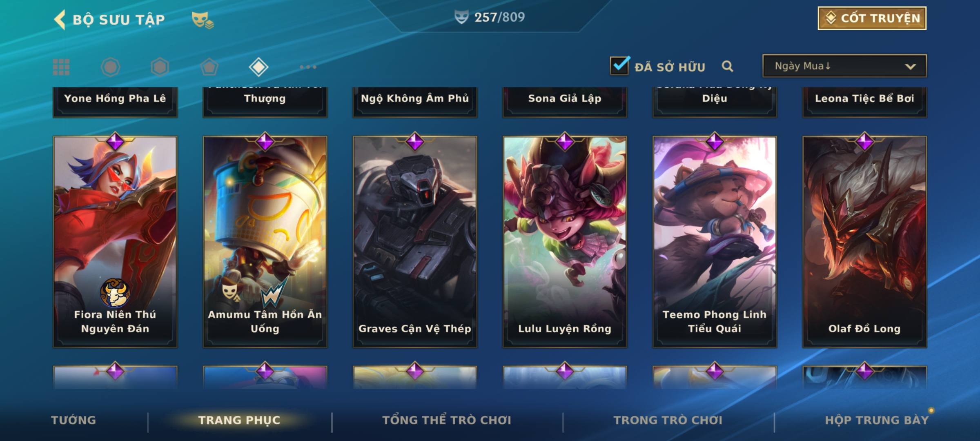This screenshot has width=980, height=441.
Task: Switch to Tổng Thể Trò Chơi tab
Action: click(x=447, y=420)
